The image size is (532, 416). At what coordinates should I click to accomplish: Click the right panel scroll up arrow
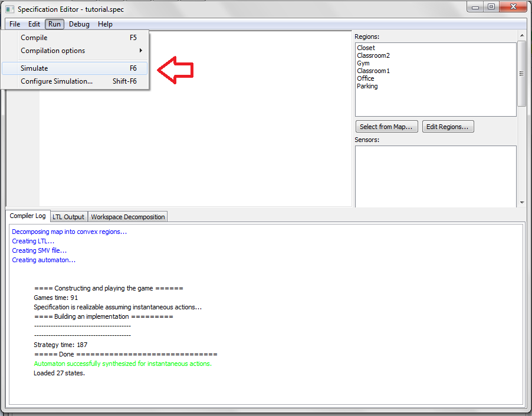click(522, 35)
